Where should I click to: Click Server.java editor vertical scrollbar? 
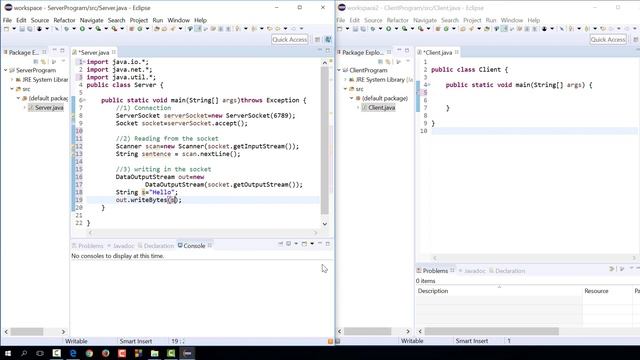325,142
